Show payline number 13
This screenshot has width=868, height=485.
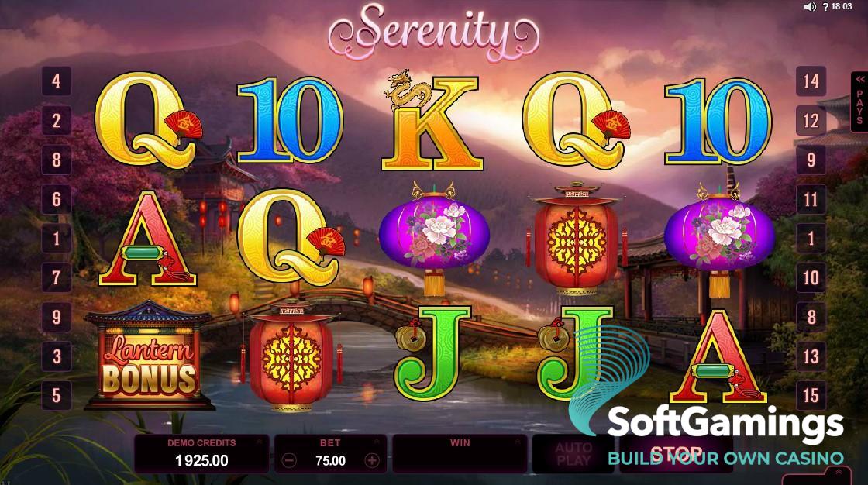pyautogui.click(x=811, y=356)
